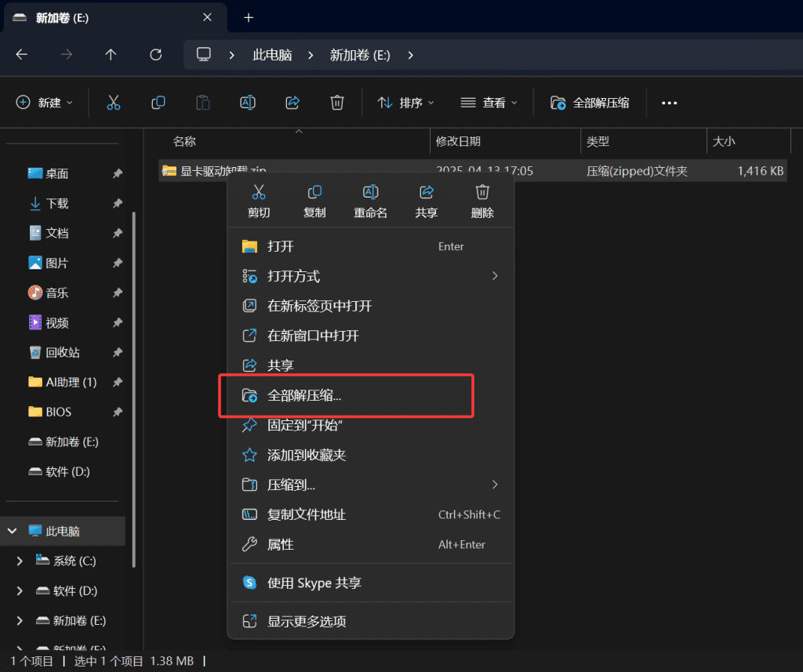Click the toolbar Delete trash icon
The width and height of the screenshot is (803, 672).
(336, 103)
